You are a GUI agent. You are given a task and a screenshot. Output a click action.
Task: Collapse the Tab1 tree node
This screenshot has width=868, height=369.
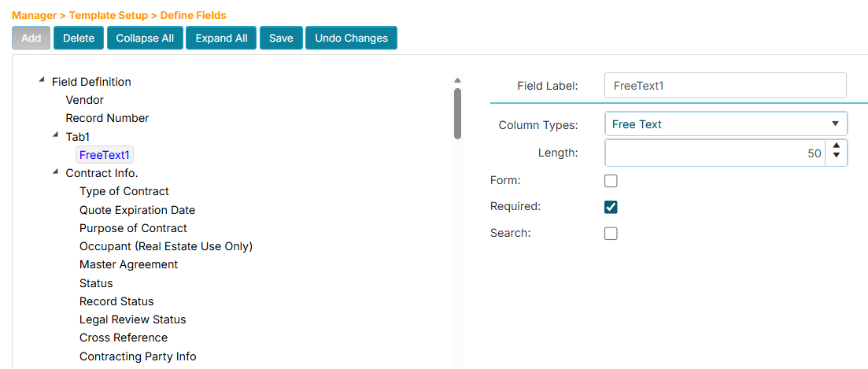(x=55, y=135)
